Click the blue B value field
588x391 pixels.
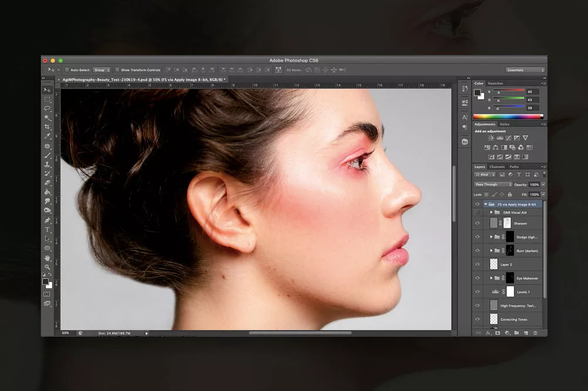(x=532, y=108)
